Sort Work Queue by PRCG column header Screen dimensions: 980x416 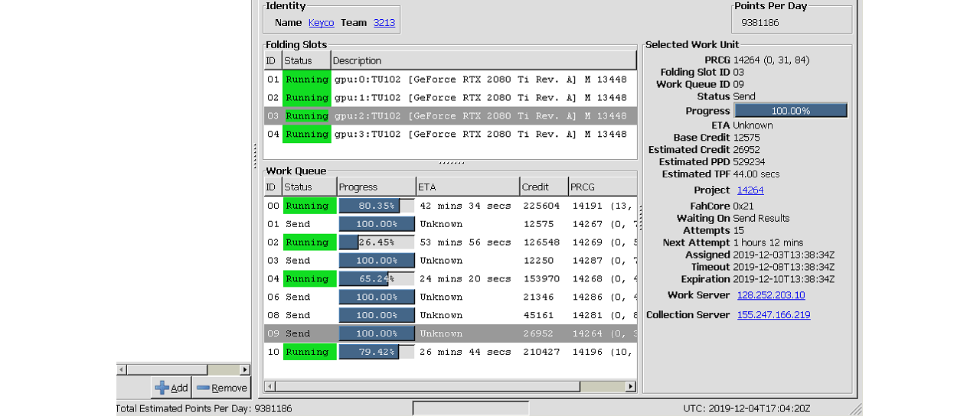point(603,187)
